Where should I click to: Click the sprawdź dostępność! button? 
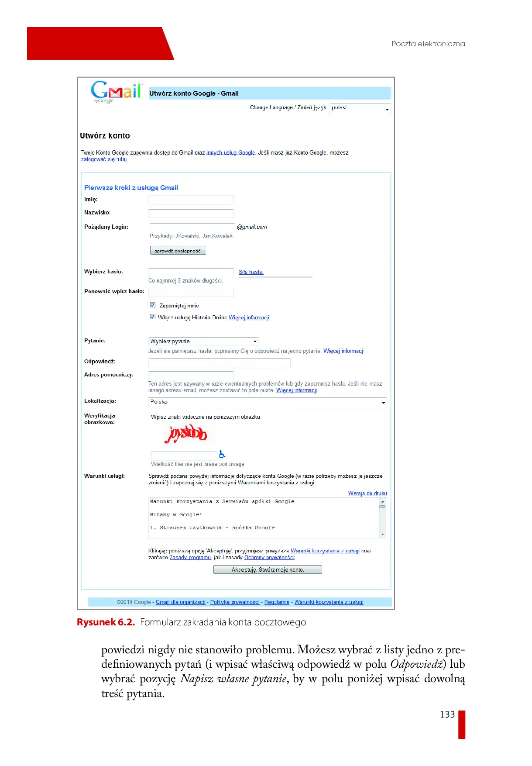(178, 251)
